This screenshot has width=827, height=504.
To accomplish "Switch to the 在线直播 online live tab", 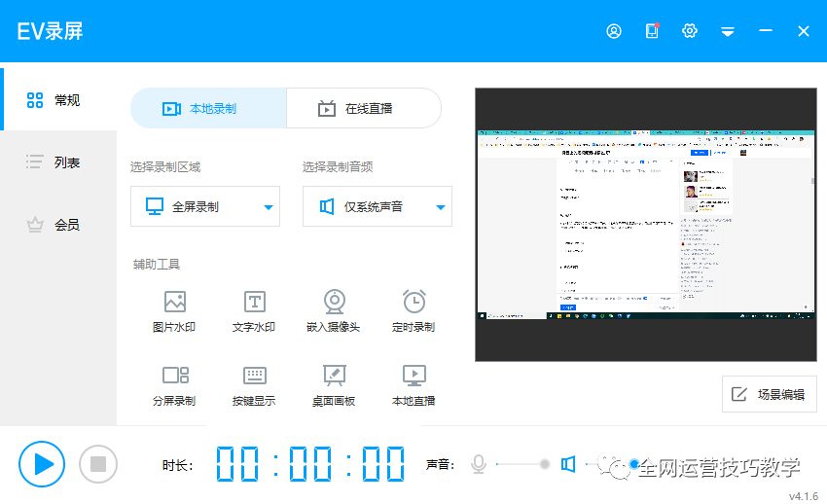I will coord(364,108).
